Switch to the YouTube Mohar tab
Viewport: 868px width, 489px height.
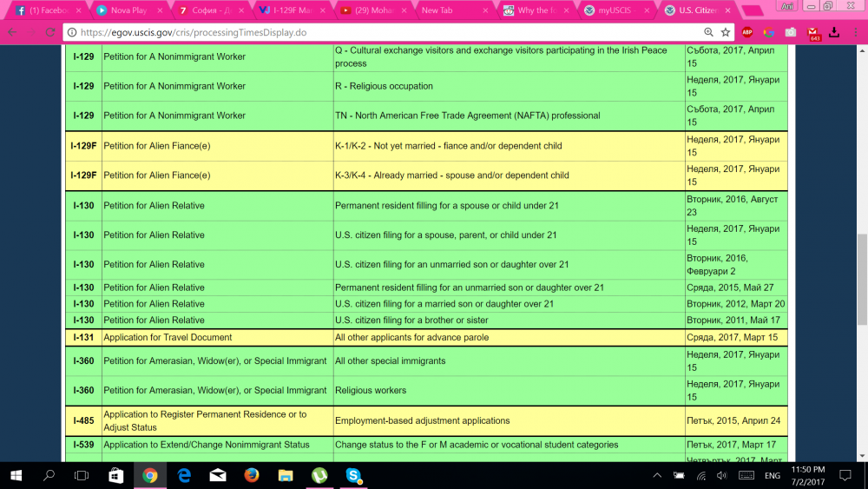click(x=373, y=10)
